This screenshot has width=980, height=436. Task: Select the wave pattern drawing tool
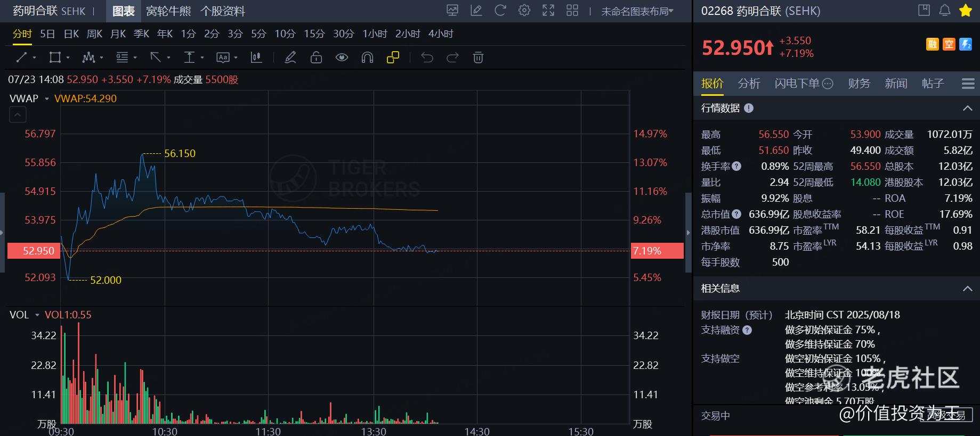88,57
